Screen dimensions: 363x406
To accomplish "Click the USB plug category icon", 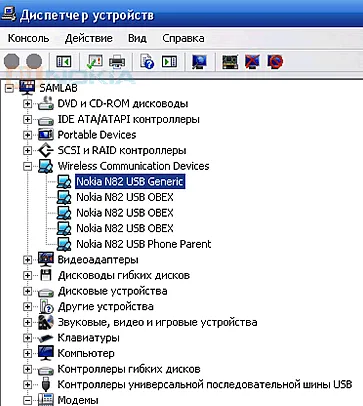I will 46,385.
